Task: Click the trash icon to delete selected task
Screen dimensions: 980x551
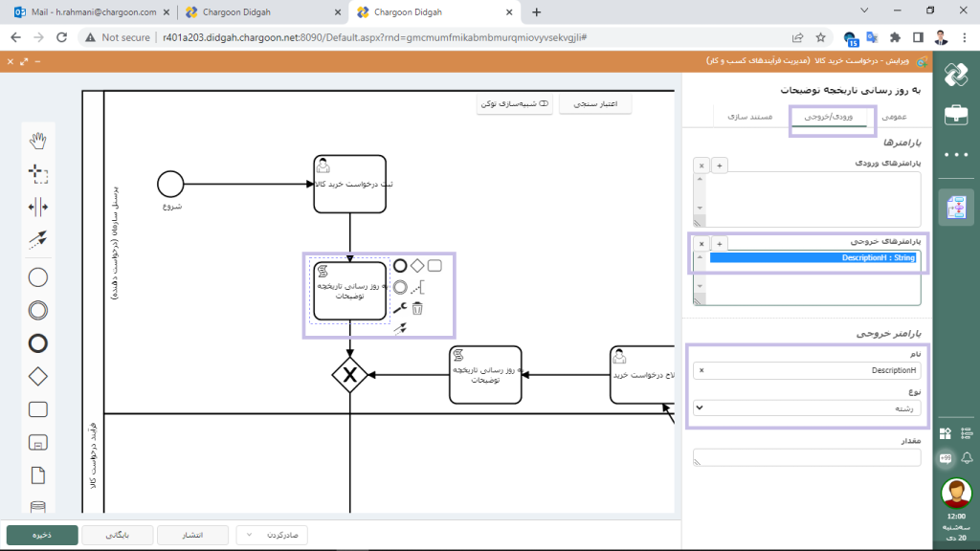Action: (417, 308)
